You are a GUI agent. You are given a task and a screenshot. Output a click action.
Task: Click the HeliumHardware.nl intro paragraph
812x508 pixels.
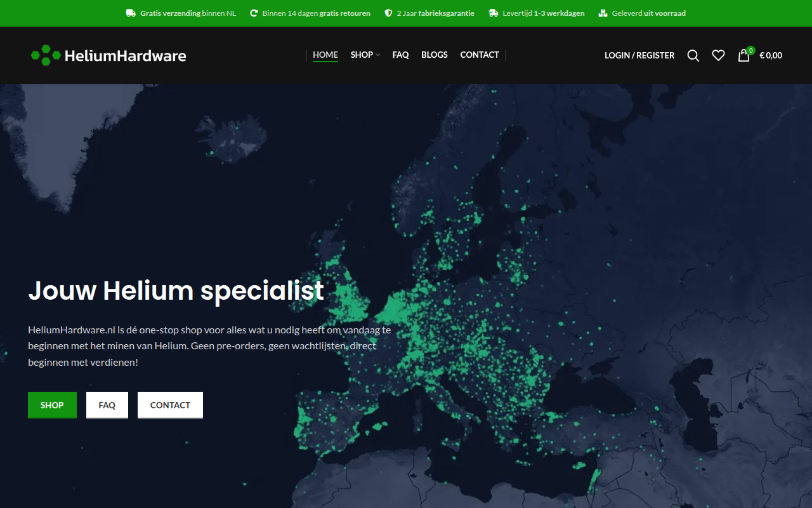pos(209,346)
